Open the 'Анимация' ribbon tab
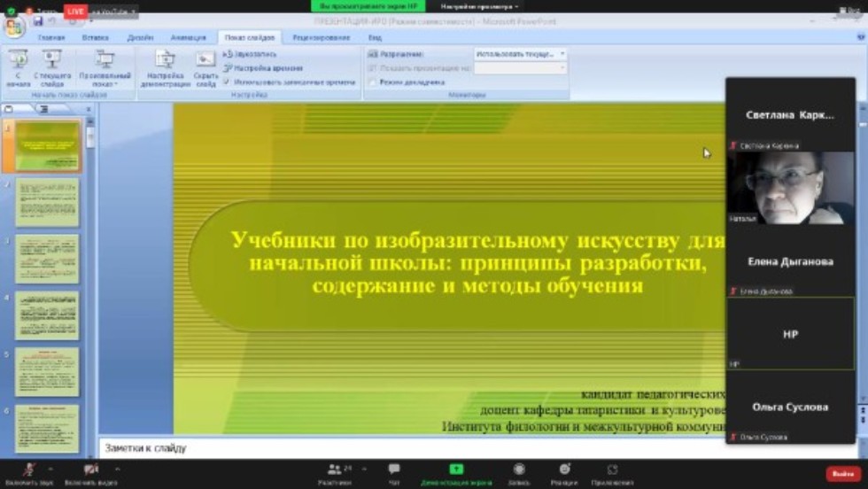The width and height of the screenshot is (868, 489). (x=188, y=37)
